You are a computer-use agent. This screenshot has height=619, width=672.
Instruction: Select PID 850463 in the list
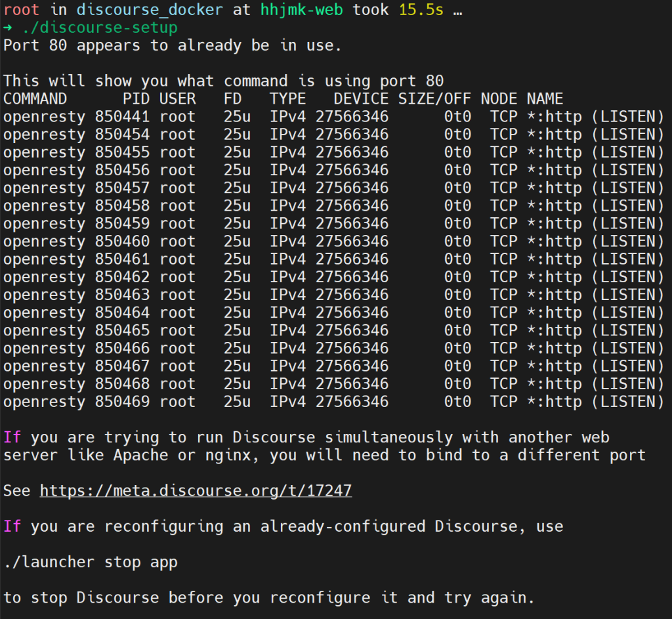click(122, 295)
